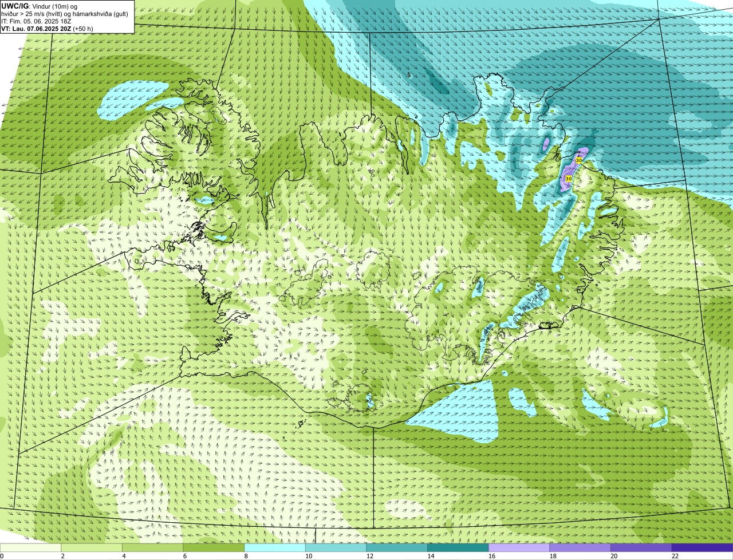
Task: Pick the 4–6 m/s green legend swatch
Action: 152,547
